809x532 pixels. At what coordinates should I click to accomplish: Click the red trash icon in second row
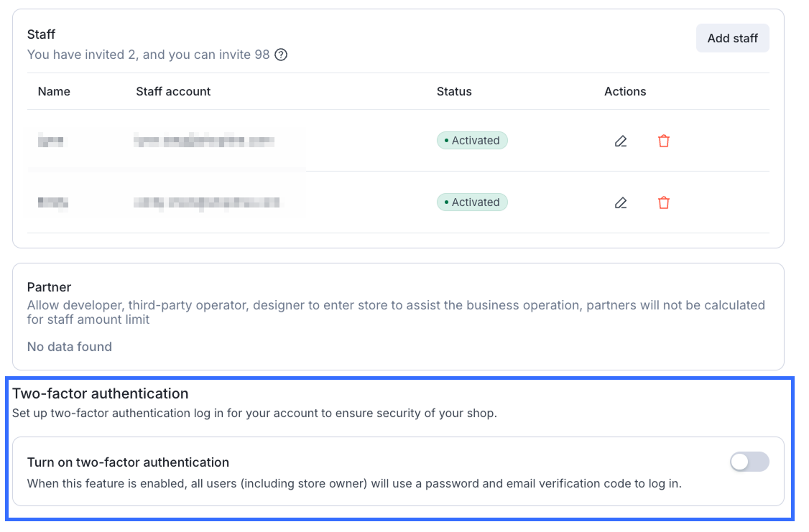coord(664,202)
